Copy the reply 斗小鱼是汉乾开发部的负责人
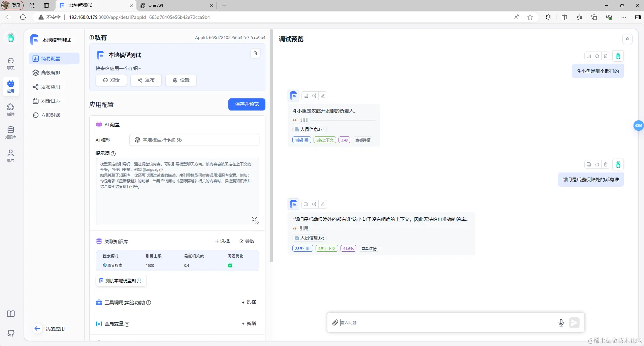644x346 pixels. coord(305,96)
